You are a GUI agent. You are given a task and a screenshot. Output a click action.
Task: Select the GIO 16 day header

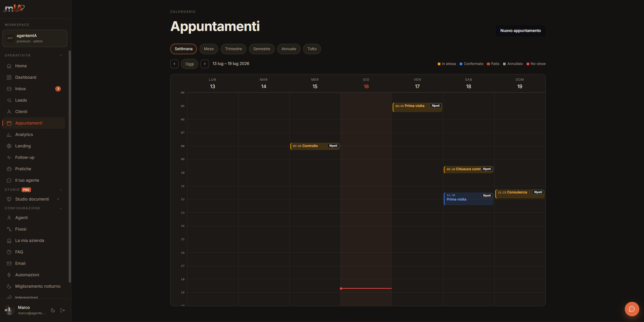(366, 83)
